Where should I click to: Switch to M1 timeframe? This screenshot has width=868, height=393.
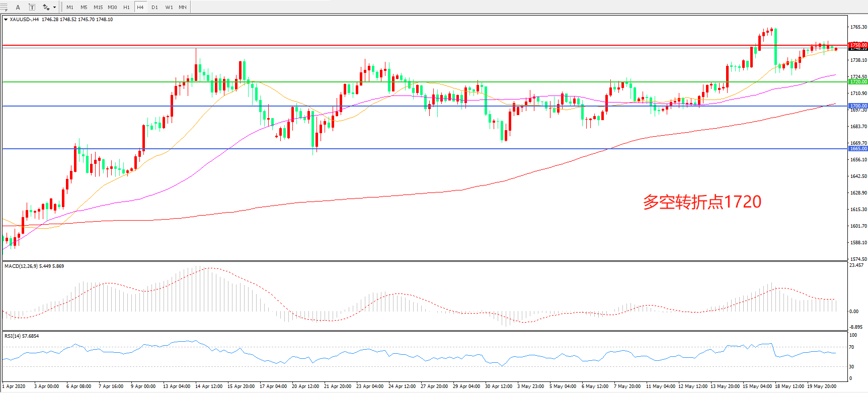69,7
